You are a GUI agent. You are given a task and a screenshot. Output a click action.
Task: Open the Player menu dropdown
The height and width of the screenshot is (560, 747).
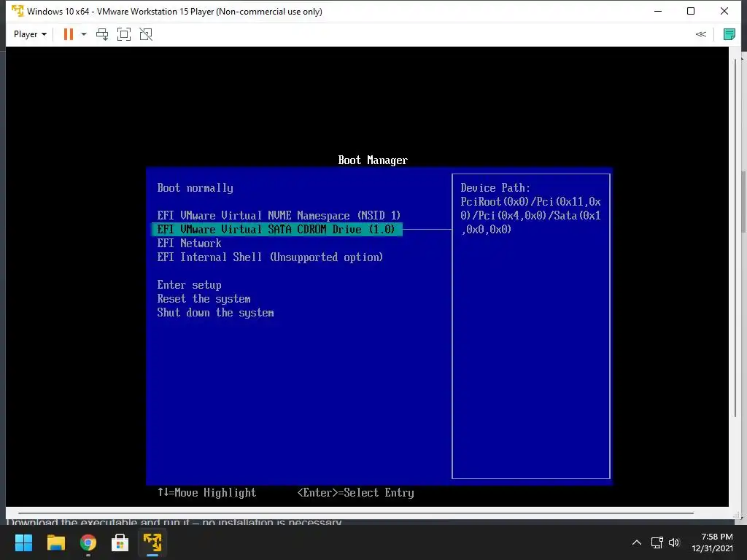coord(30,34)
